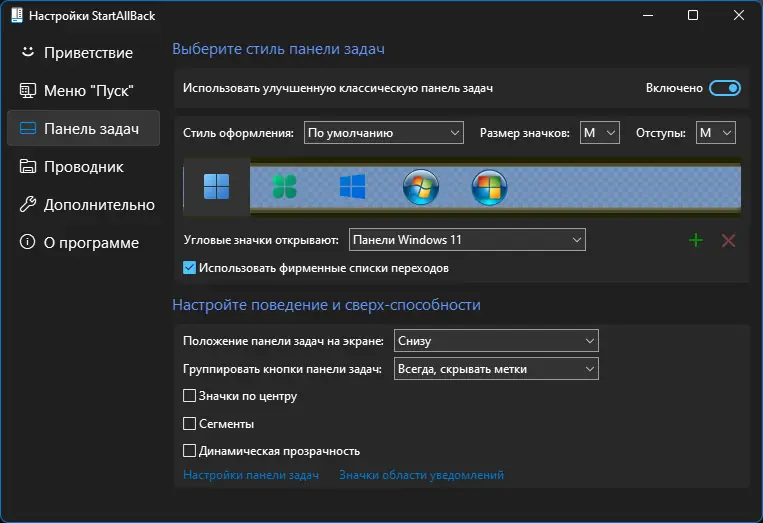763x523 pixels.
Task: Open the 'Дополнительно' section
Action: [83, 204]
